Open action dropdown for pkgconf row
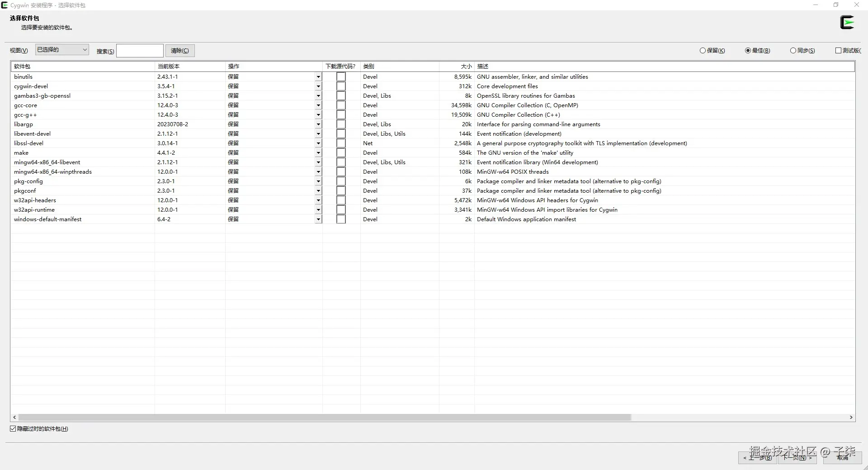Viewport: 868px width, 470px height. (x=318, y=191)
